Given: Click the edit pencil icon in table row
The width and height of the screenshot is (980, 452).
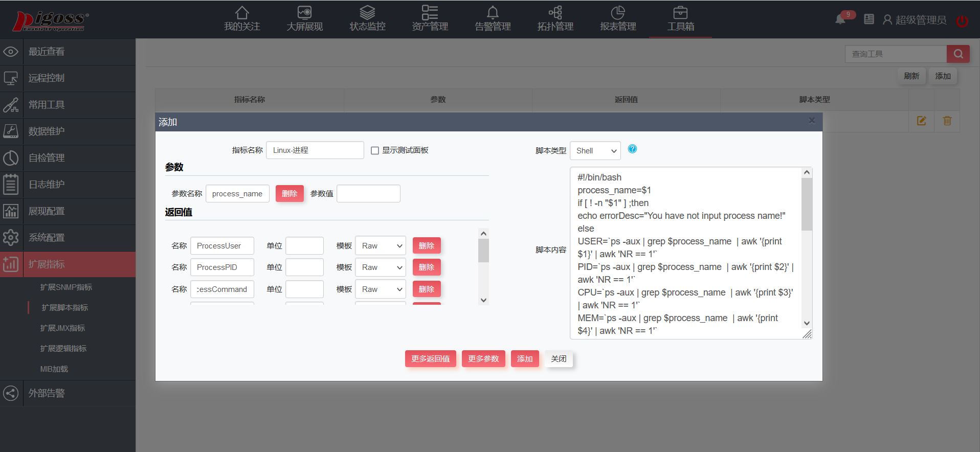Looking at the screenshot, I should tap(921, 121).
